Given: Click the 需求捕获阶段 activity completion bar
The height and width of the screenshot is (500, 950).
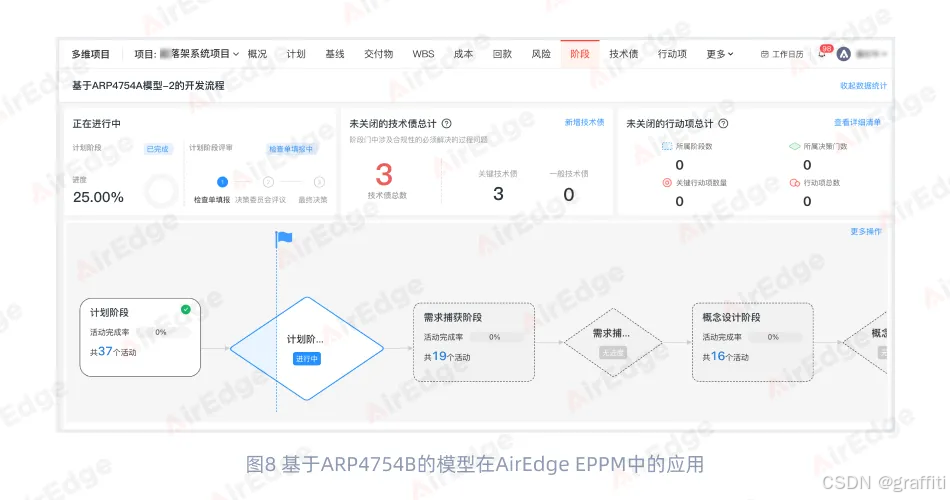Looking at the screenshot, I should click(x=495, y=337).
